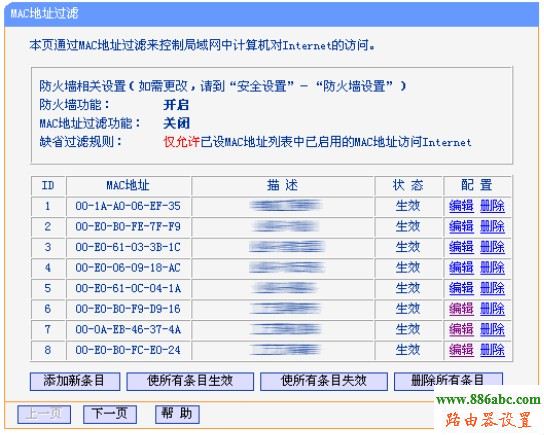
Task: Click 删除 in row ID 3
Action: pos(492,247)
